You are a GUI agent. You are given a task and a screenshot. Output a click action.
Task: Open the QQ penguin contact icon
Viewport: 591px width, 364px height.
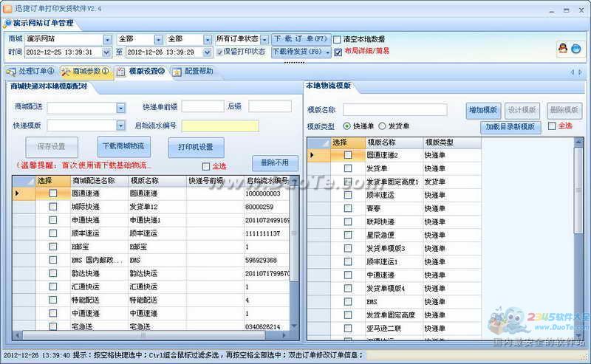[563, 48]
